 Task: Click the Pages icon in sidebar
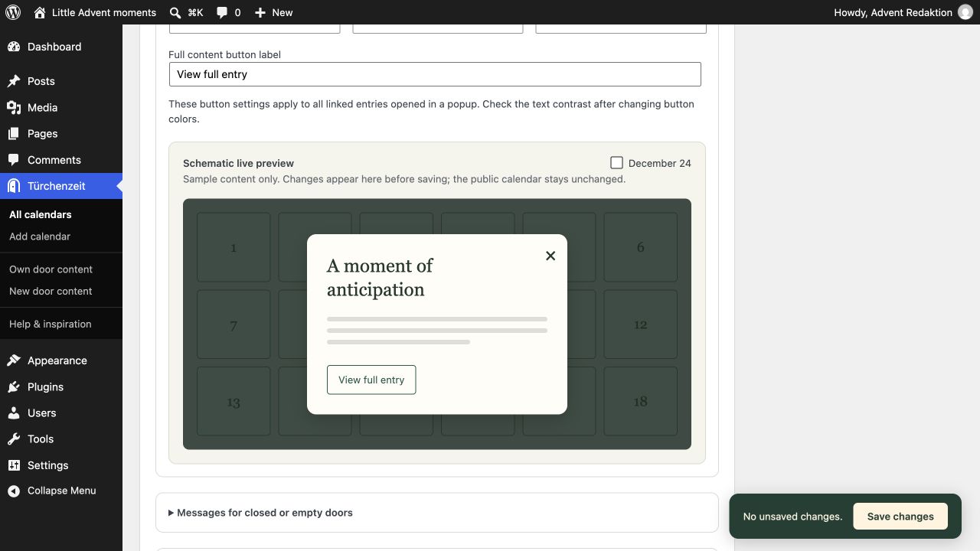click(x=14, y=134)
